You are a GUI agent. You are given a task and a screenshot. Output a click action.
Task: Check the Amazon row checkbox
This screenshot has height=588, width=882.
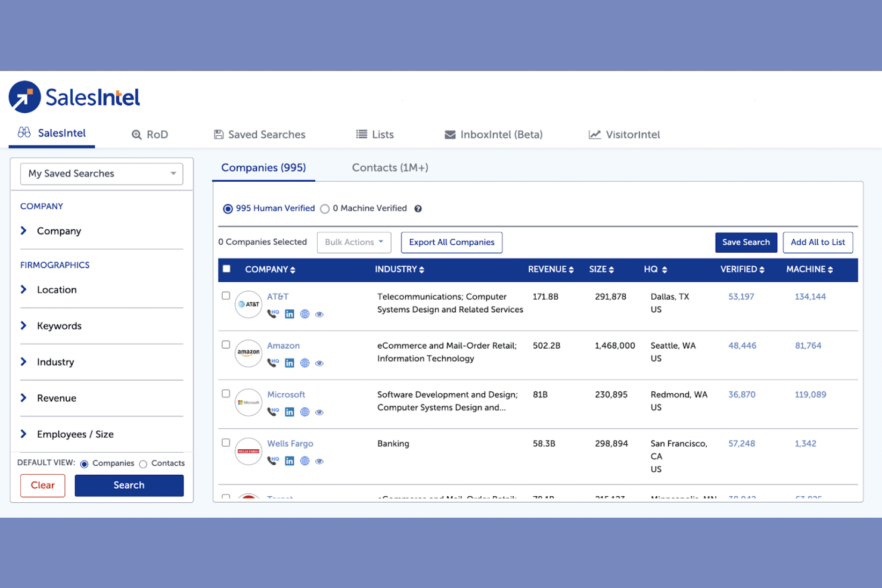(226, 344)
